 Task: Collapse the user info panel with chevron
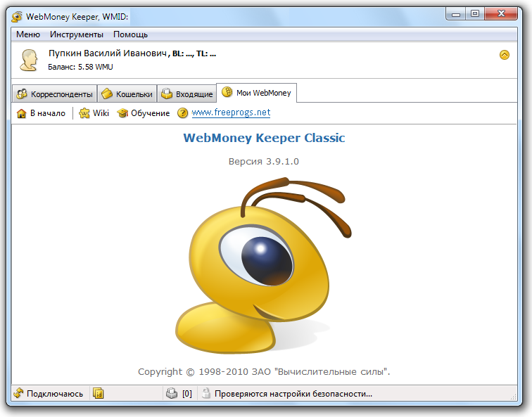pos(504,55)
